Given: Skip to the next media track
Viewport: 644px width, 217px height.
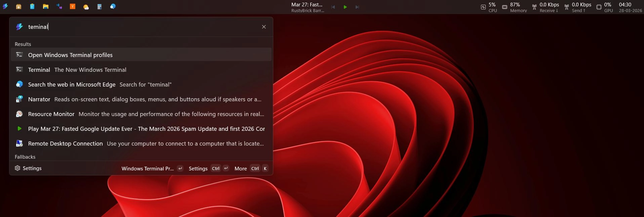Looking at the screenshot, I should click(x=357, y=7).
